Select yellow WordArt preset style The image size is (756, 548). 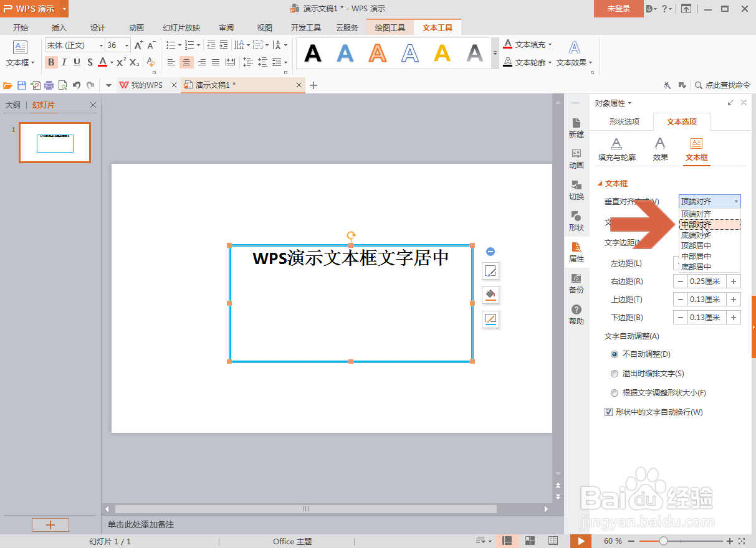(442, 54)
